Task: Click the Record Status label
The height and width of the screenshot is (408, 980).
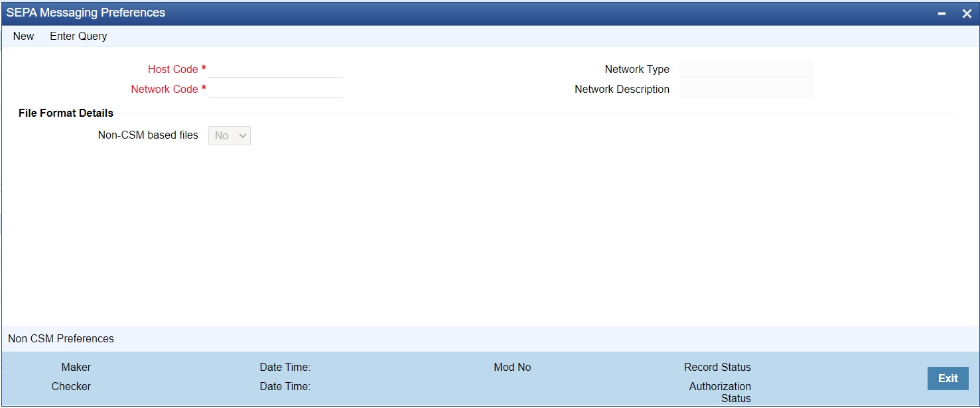Action: (717, 367)
